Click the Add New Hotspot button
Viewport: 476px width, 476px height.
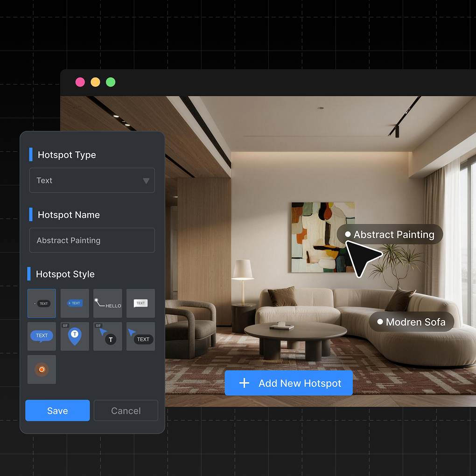tap(288, 383)
